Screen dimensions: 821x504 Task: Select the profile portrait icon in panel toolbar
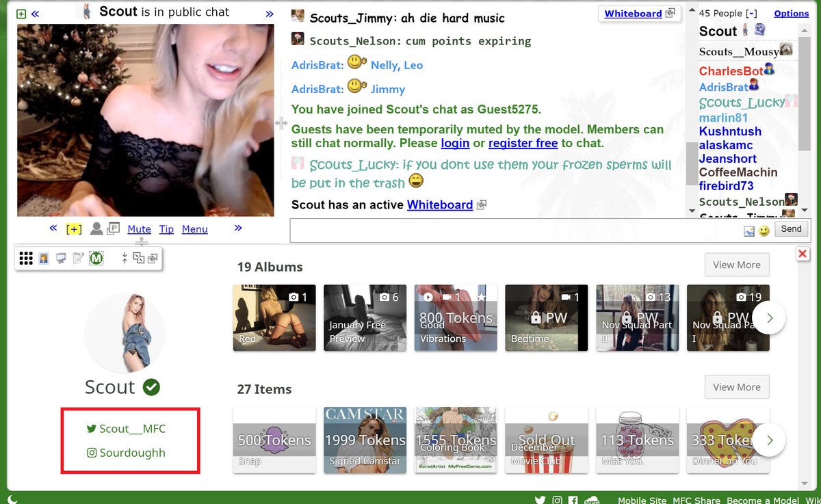(x=44, y=258)
